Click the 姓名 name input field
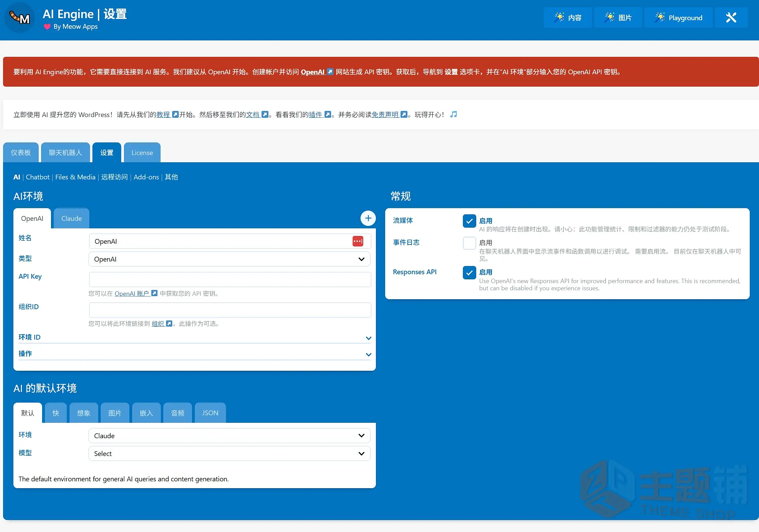This screenshot has width=759, height=532. pyautogui.click(x=230, y=241)
